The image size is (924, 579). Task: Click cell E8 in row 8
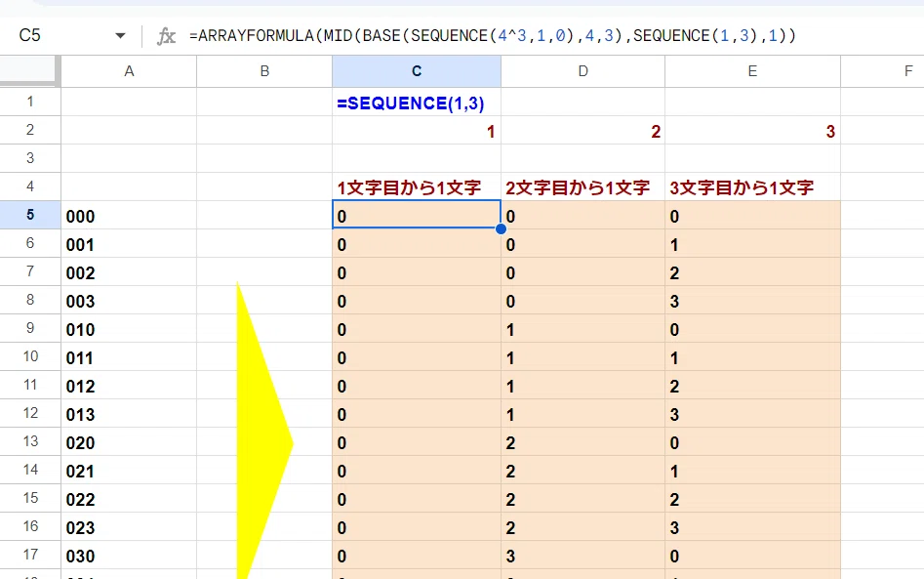point(752,300)
